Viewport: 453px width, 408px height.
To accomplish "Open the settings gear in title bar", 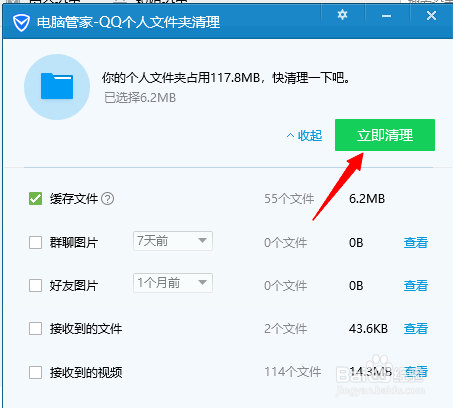I will point(342,15).
